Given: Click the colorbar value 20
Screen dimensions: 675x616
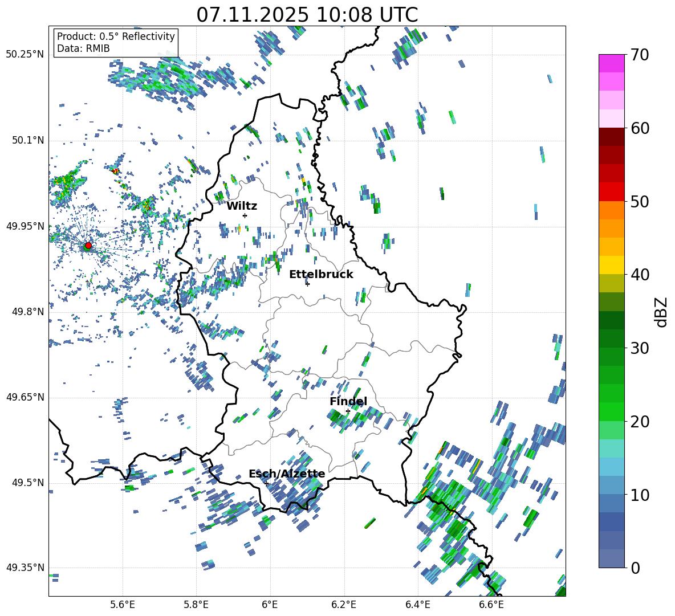Looking at the screenshot, I should [x=640, y=422].
